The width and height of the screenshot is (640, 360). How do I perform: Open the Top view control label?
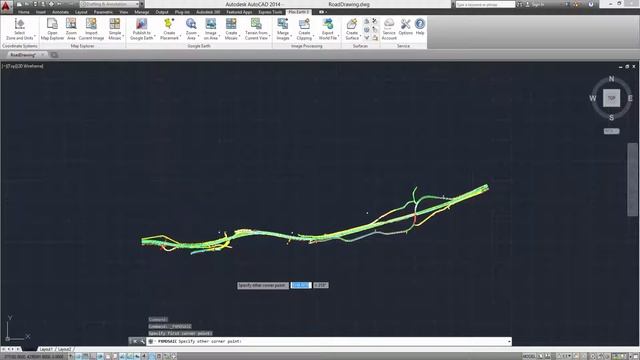point(11,66)
